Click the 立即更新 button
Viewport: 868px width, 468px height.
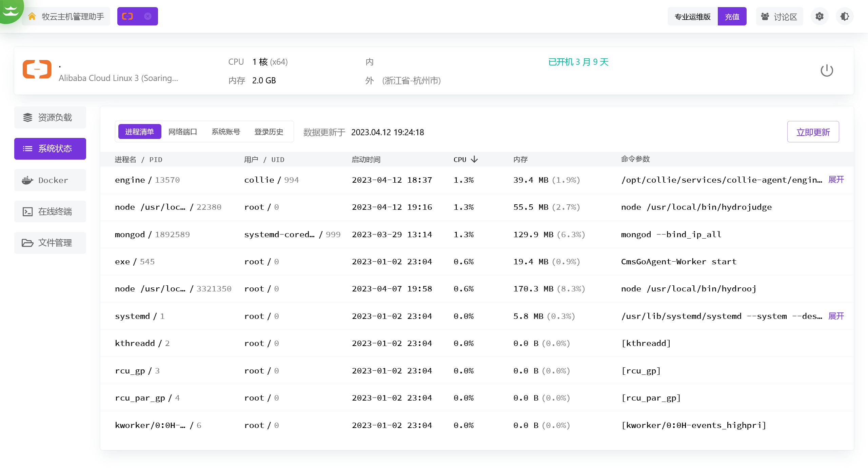(x=813, y=132)
